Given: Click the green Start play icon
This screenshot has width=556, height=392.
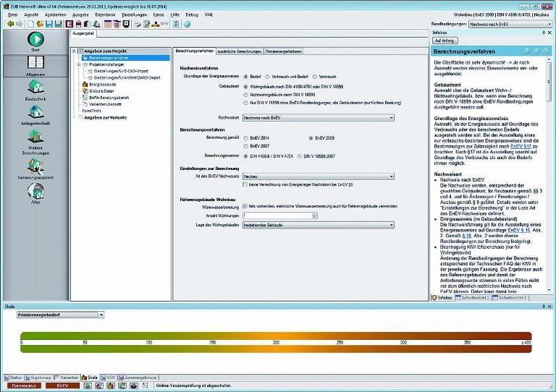Looking at the screenshot, I should [x=35, y=39].
